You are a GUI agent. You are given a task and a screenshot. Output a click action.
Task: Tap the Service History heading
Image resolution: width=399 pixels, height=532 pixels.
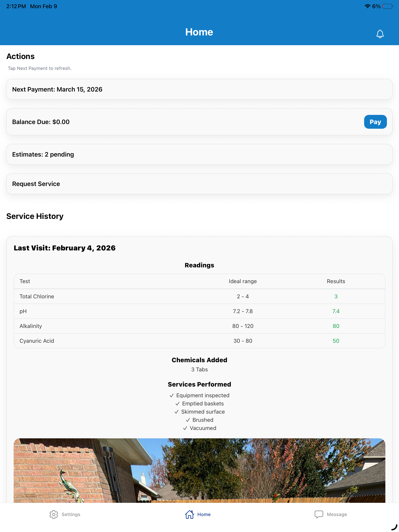click(x=35, y=216)
